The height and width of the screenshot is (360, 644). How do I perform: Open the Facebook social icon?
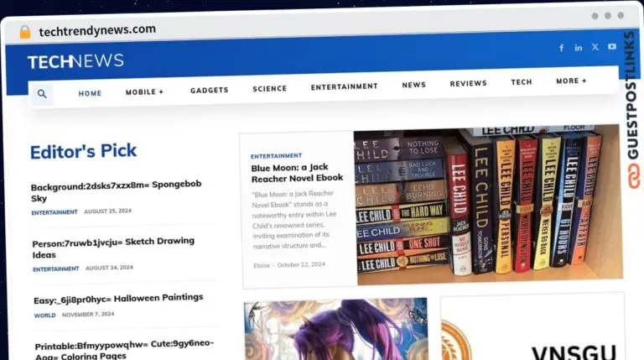click(561, 48)
